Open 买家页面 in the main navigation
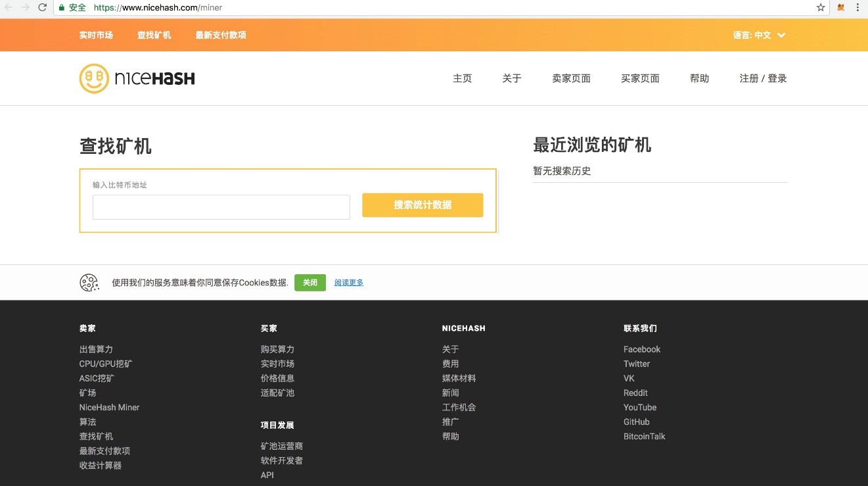This screenshot has width=868, height=486. [x=641, y=78]
